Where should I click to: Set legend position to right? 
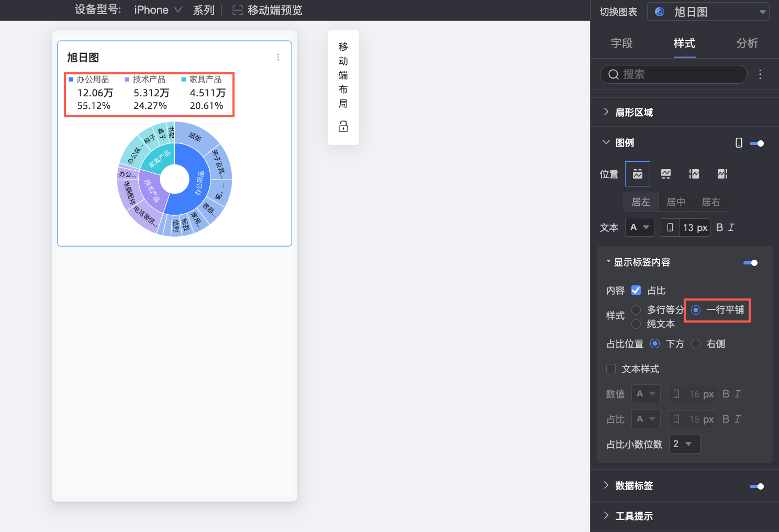click(722, 174)
